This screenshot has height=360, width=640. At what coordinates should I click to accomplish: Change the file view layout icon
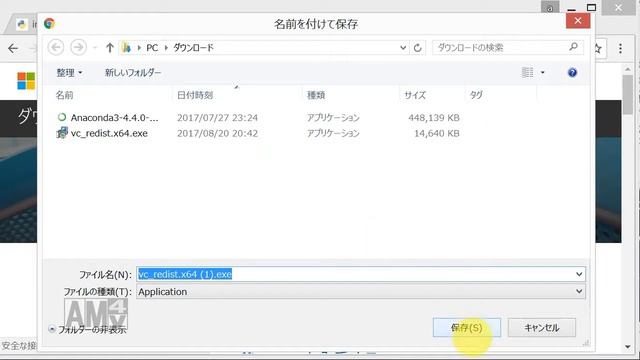point(527,73)
